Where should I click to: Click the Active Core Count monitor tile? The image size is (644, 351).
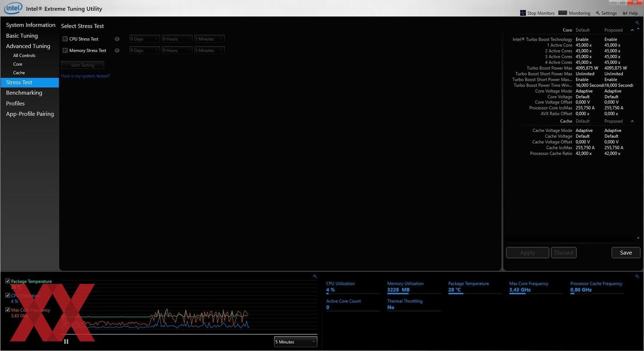coord(353,305)
